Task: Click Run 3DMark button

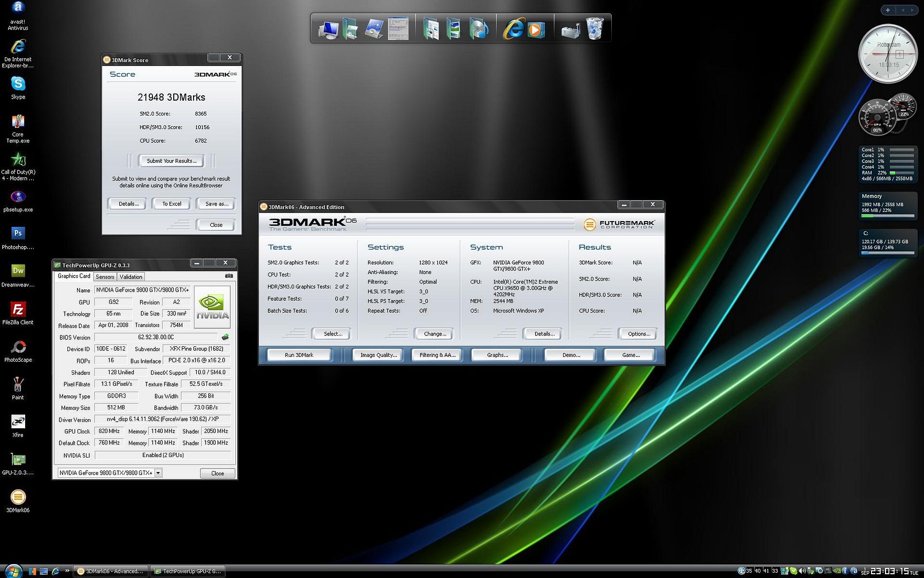Action: [299, 355]
